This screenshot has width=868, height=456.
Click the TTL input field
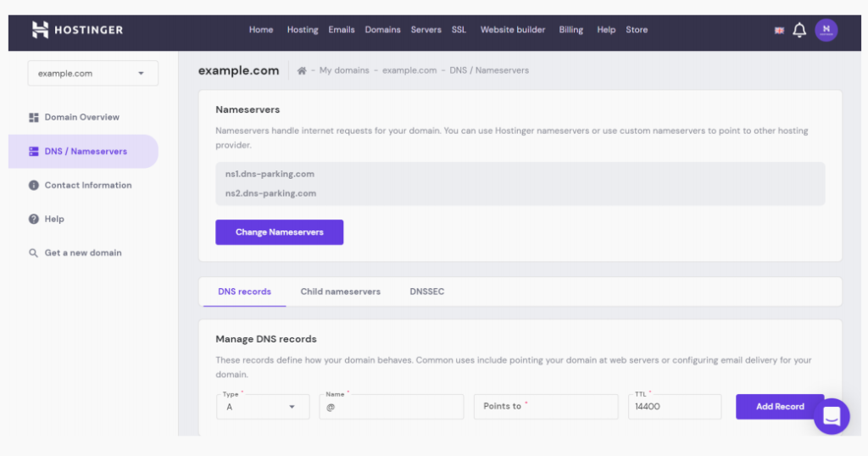(674, 407)
